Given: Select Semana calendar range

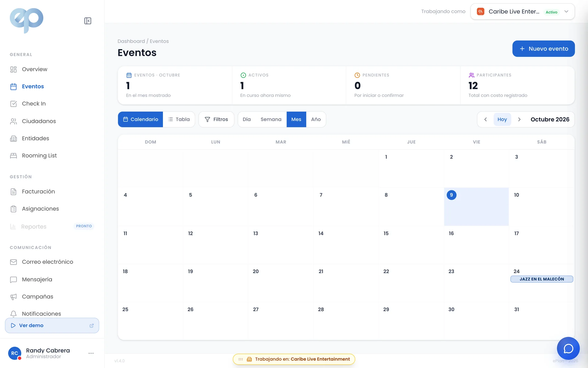Looking at the screenshot, I should (x=271, y=119).
